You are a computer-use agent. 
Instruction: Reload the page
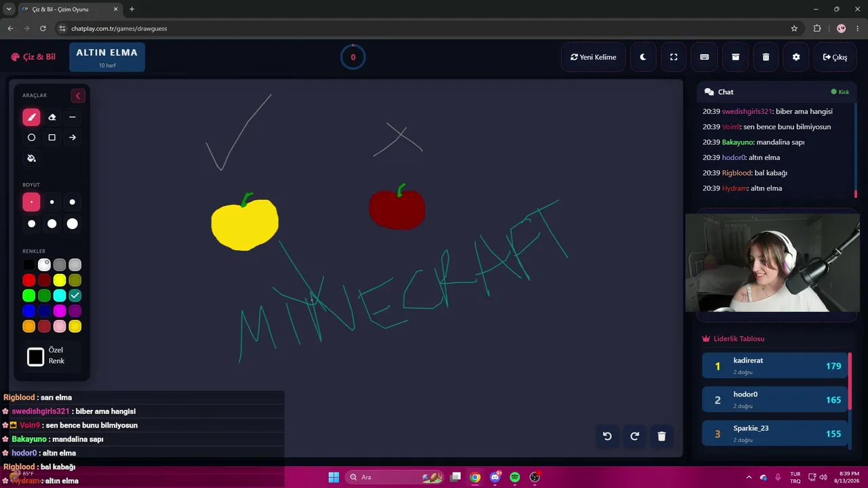43,28
